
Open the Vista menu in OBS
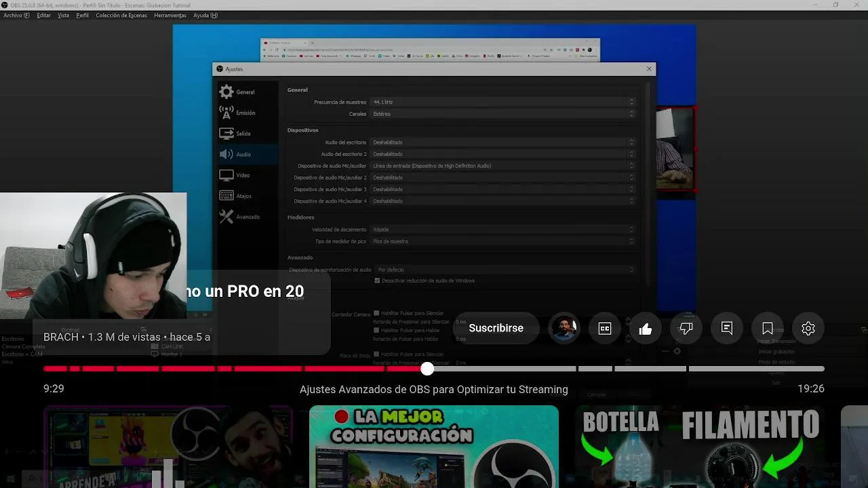coord(63,15)
